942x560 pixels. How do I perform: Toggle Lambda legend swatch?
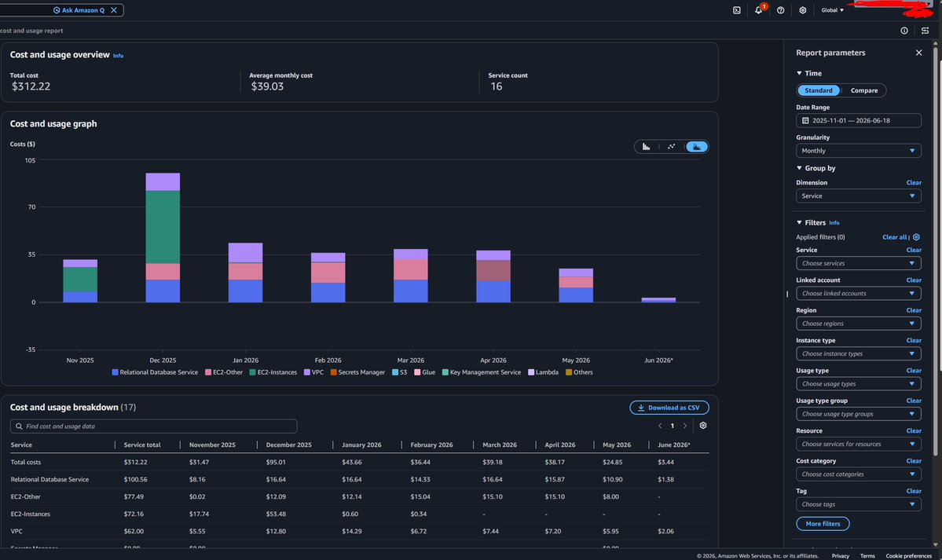point(531,372)
